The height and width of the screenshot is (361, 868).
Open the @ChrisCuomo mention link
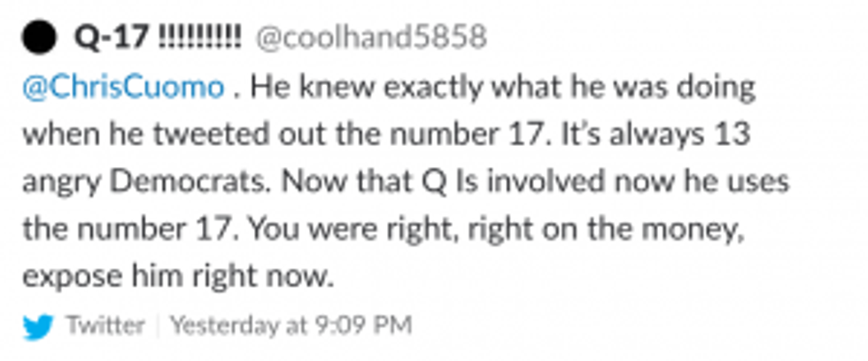[123, 88]
